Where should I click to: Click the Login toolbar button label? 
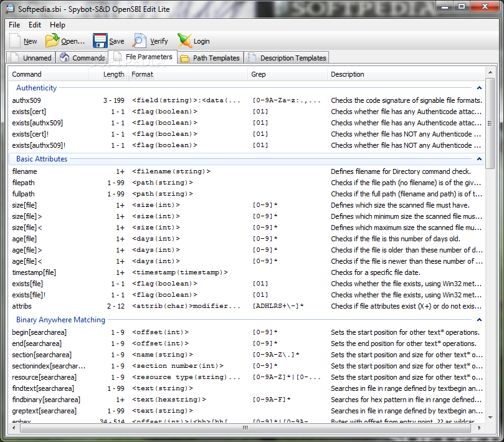point(201,41)
